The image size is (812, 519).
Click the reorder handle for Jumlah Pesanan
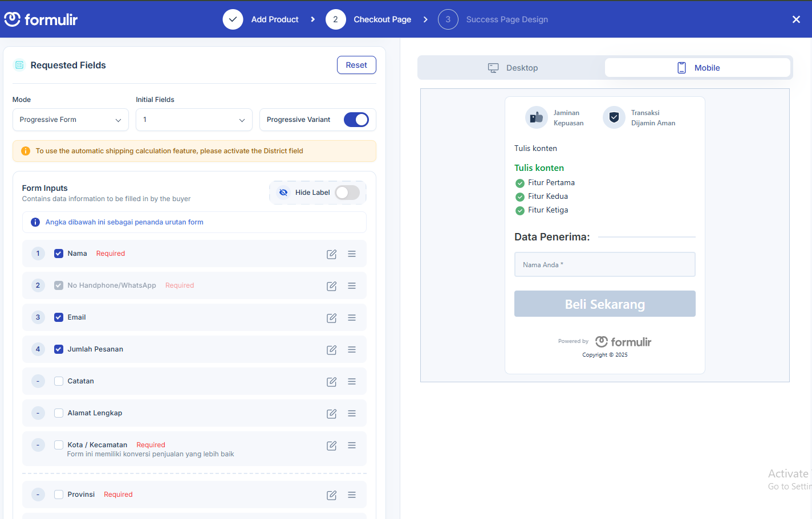[352, 350]
